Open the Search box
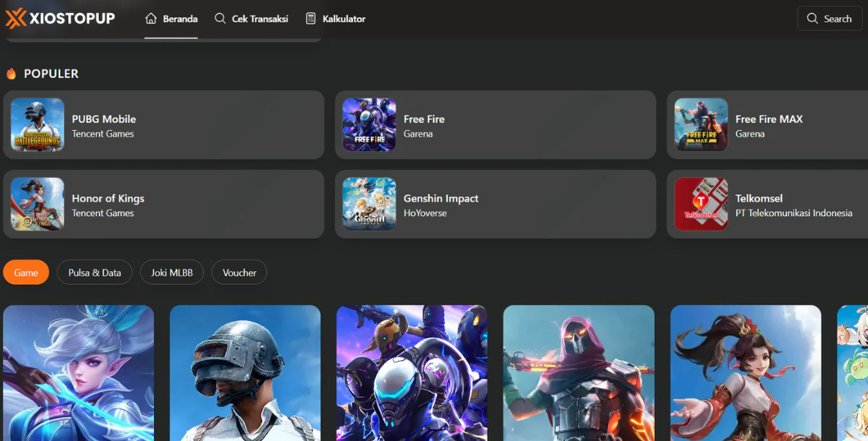This screenshot has width=868, height=441. point(829,19)
